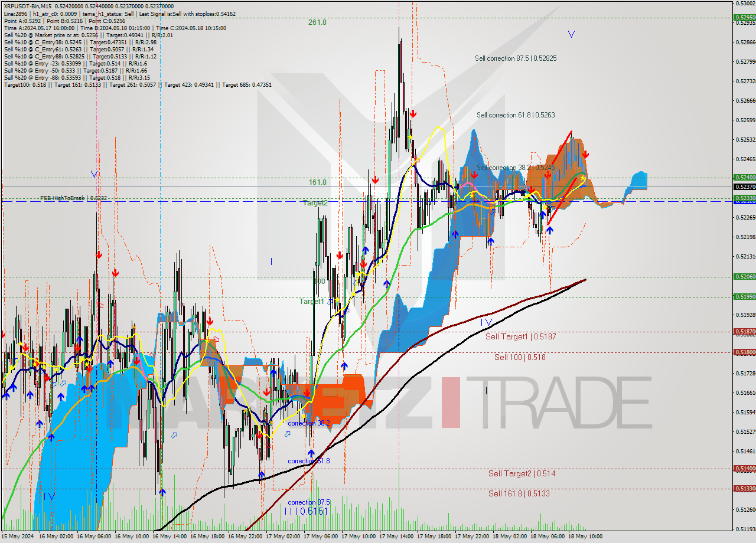Click the 0.51260 price axis value
The width and height of the screenshot is (756, 543).
[746, 509]
